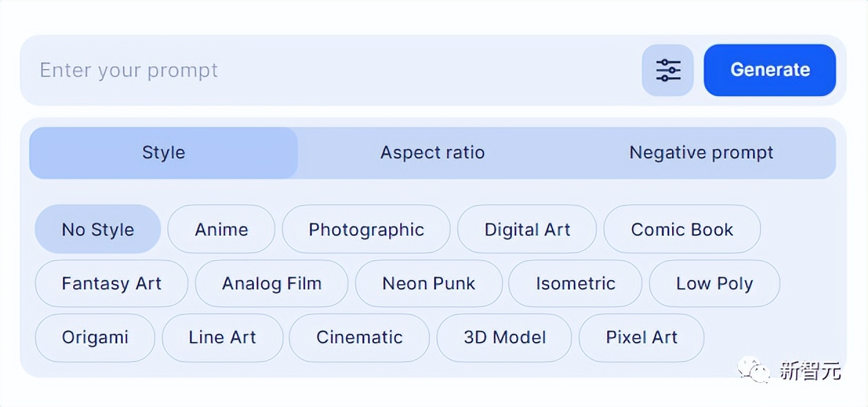Choose Fantasy Art style
Image resolution: width=868 pixels, height=407 pixels.
[112, 284]
